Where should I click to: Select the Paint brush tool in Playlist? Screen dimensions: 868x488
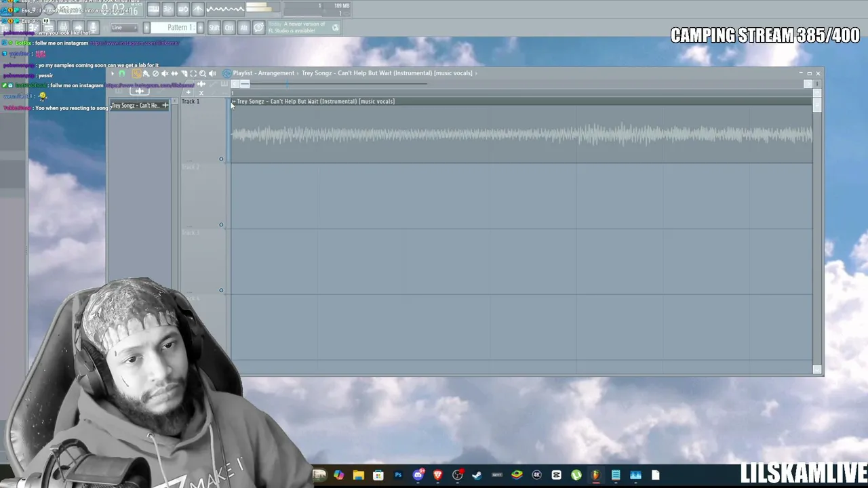(146, 73)
